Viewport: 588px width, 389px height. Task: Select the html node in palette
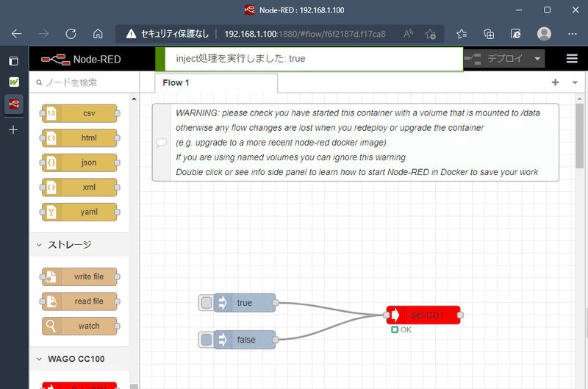pos(79,138)
